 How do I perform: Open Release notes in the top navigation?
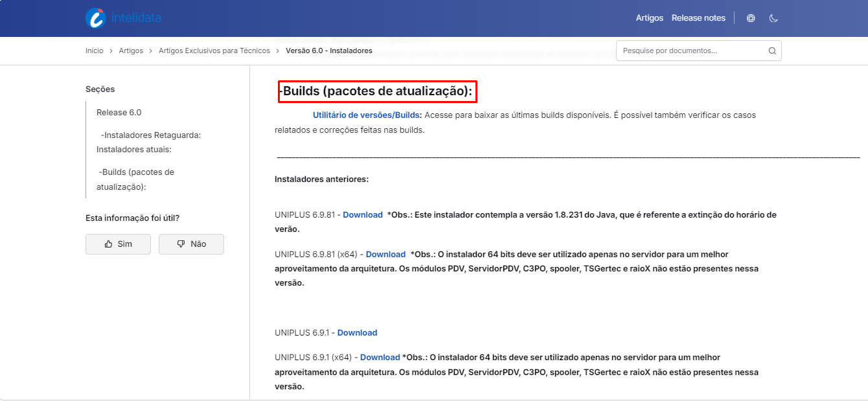click(x=698, y=18)
